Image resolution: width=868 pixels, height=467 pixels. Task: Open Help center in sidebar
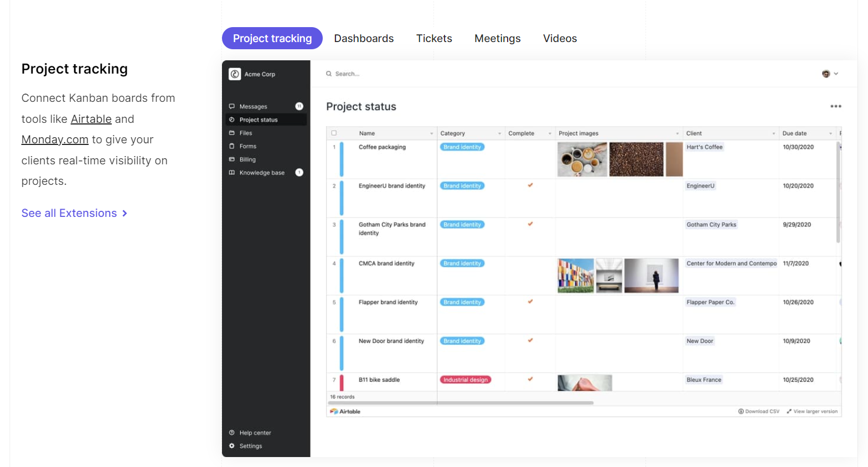click(x=255, y=433)
